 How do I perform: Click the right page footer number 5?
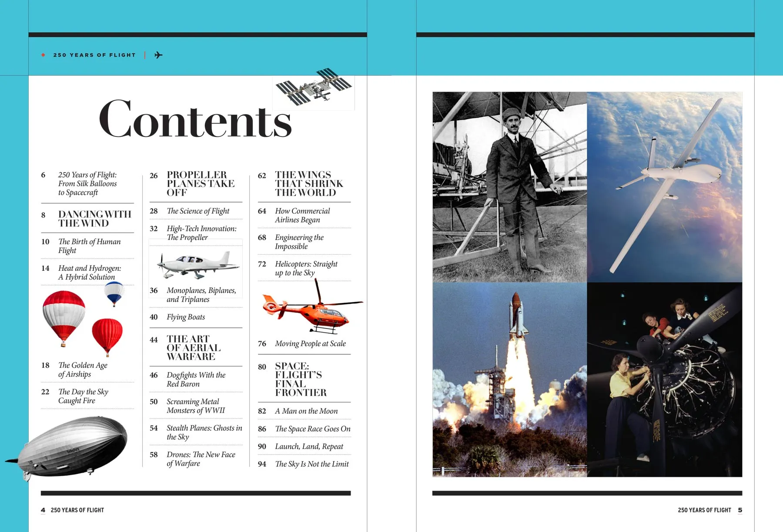pyautogui.click(x=740, y=510)
